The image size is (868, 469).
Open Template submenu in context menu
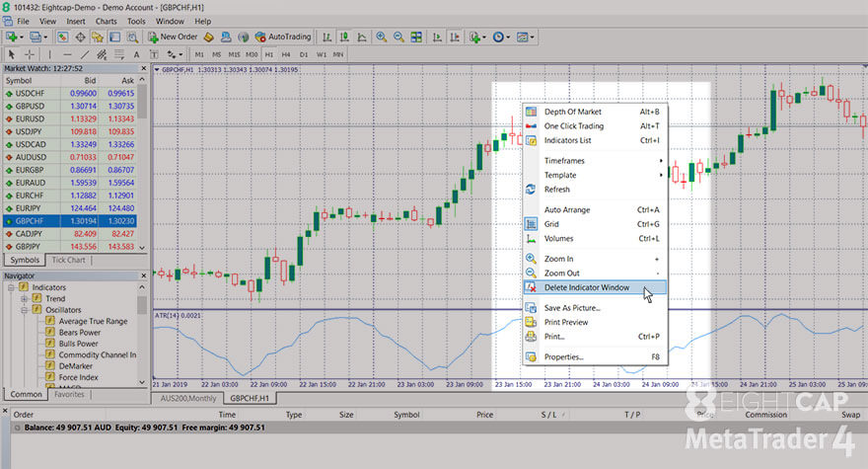[595, 175]
